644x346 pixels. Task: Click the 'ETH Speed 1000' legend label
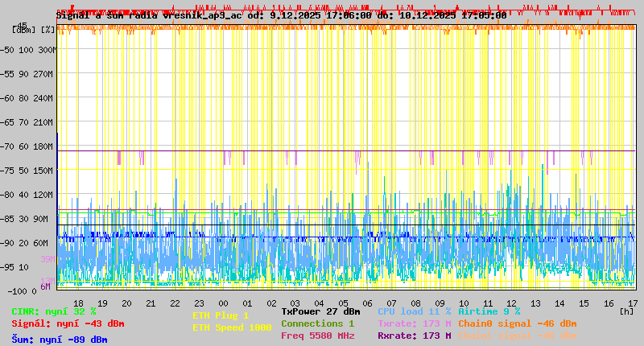pyautogui.click(x=232, y=327)
